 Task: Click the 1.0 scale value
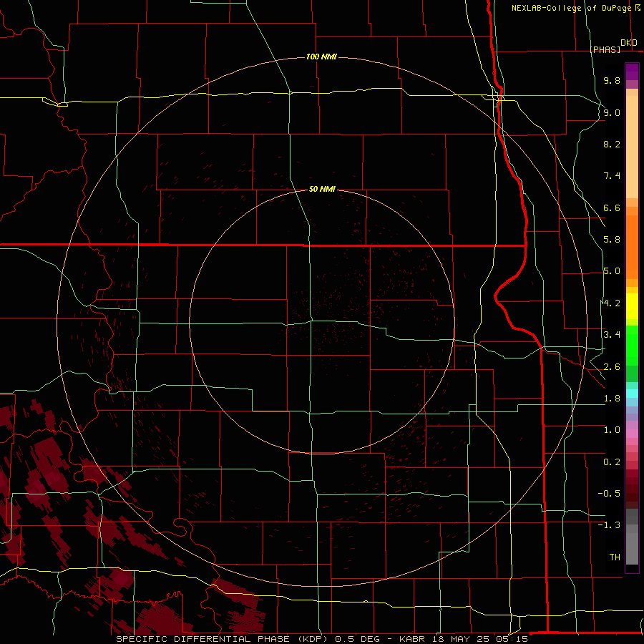(612, 430)
